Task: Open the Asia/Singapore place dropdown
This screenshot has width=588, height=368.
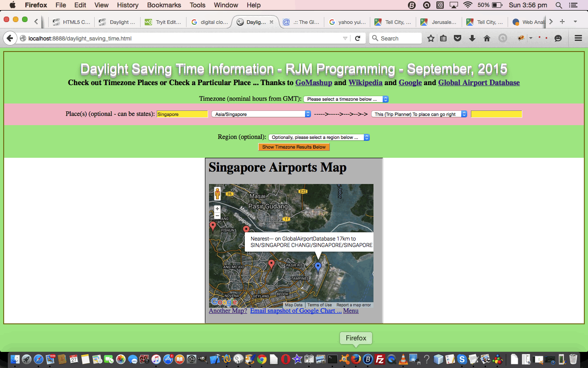Action: [261, 114]
